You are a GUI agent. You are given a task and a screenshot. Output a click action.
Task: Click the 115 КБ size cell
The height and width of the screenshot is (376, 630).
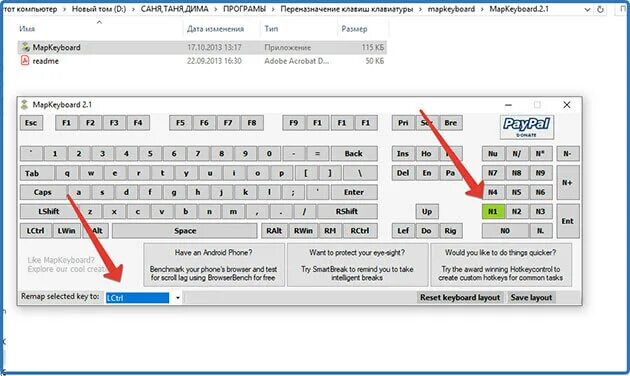[x=372, y=47]
